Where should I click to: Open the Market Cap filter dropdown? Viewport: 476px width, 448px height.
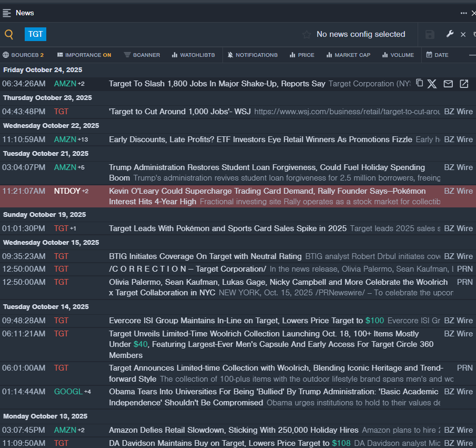(348, 55)
